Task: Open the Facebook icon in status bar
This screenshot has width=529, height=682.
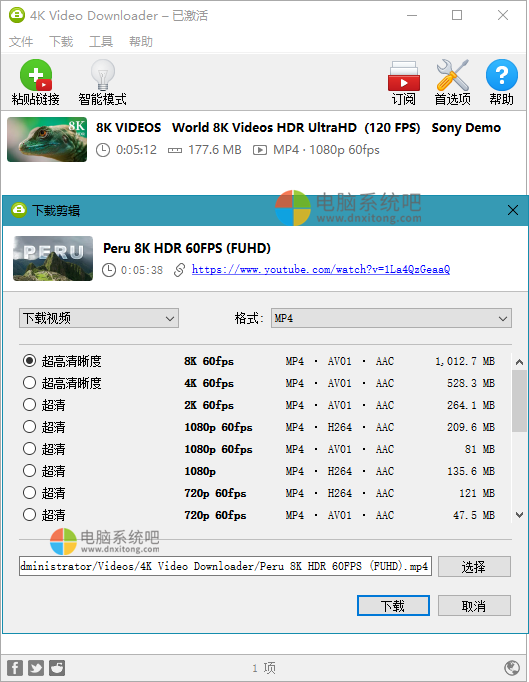Action: click(x=15, y=668)
